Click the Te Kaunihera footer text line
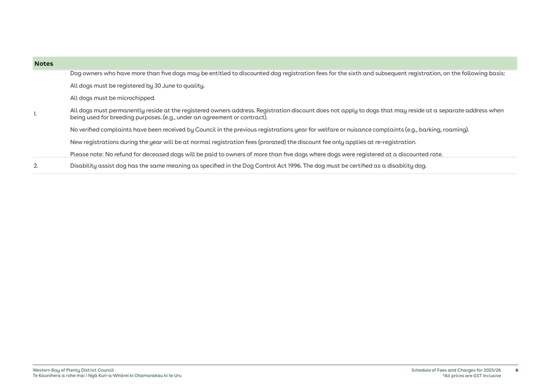The height and width of the screenshot is (392, 550). pos(108,374)
